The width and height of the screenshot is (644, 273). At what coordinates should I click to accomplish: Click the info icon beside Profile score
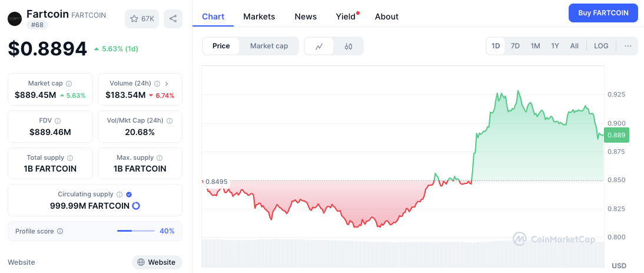coord(60,231)
